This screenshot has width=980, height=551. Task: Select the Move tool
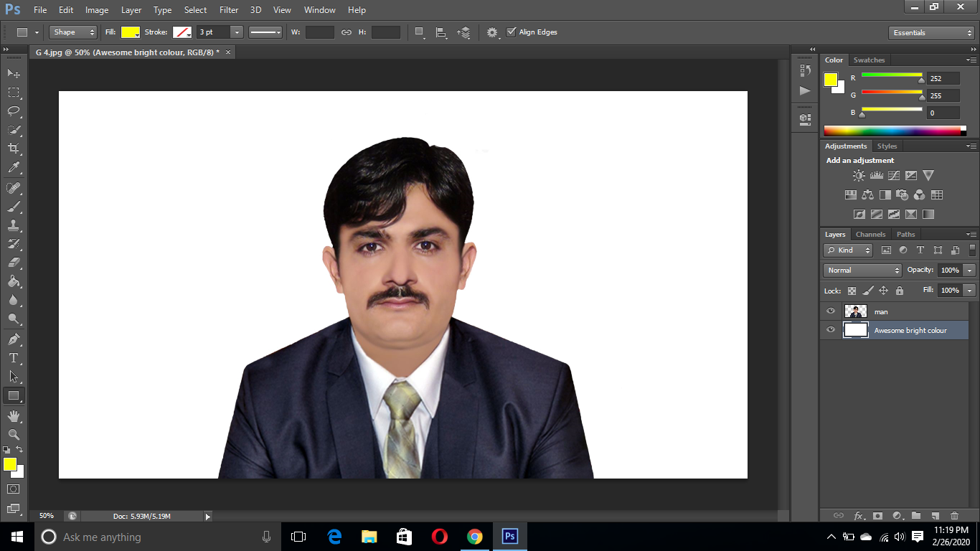pos(13,73)
